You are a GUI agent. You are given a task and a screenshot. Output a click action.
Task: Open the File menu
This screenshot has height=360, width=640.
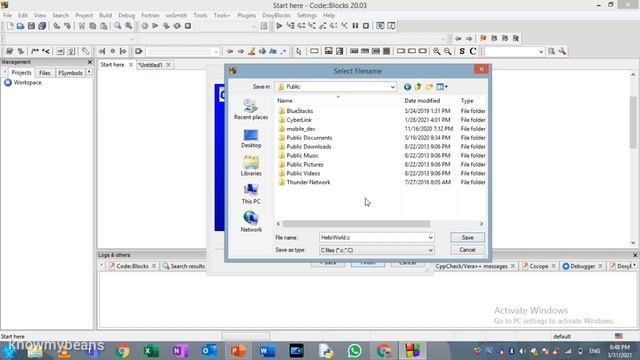point(7,15)
